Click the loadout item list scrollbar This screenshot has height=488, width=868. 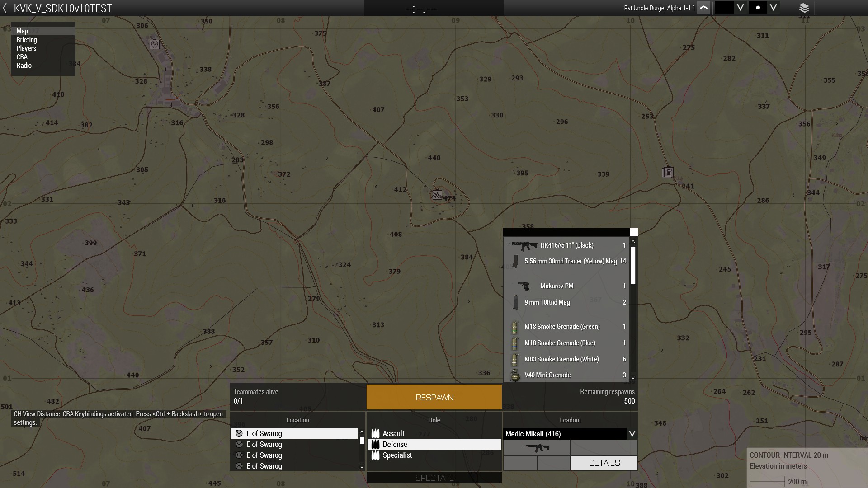click(633, 266)
